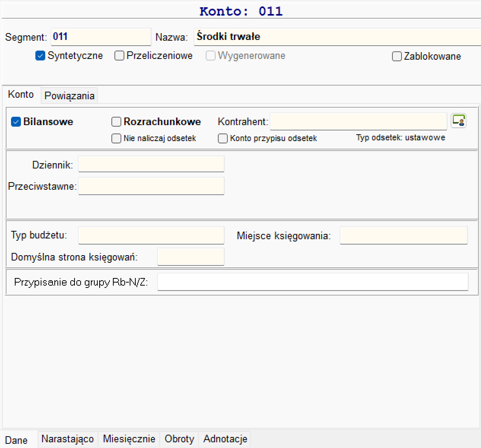Viewport: 481px width, 448px height.
Task: Click the Segment input containing 011
Action: pyautogui.click(x=101, y=37)
